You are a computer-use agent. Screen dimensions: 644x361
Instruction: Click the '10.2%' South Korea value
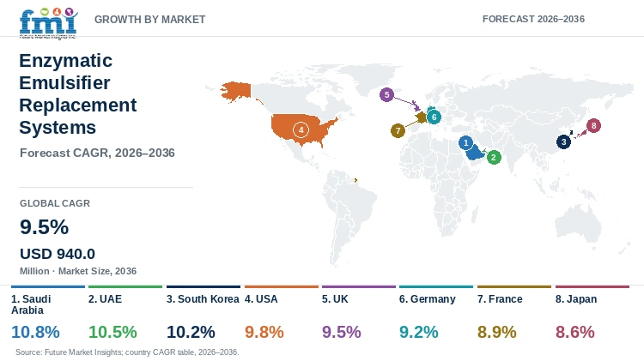pos(191,332)
